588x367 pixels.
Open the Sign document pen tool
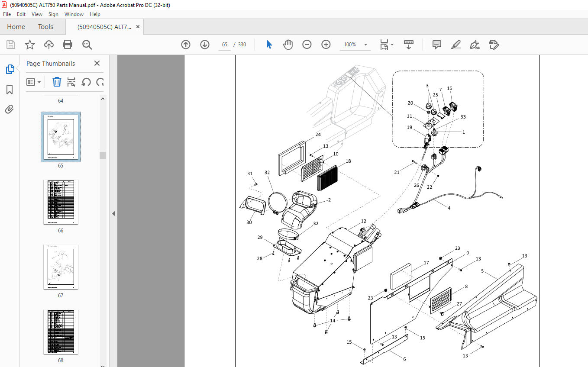coord(475,45)
